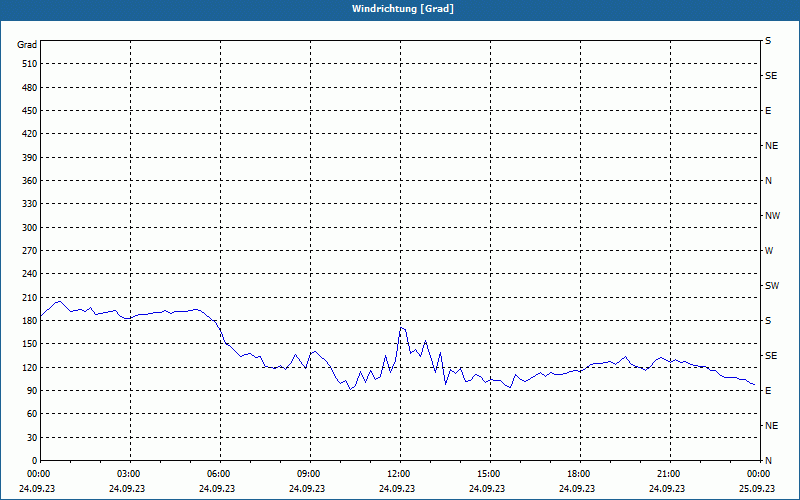Click the E compass label on the 450 line

click(x=768, y=111)
